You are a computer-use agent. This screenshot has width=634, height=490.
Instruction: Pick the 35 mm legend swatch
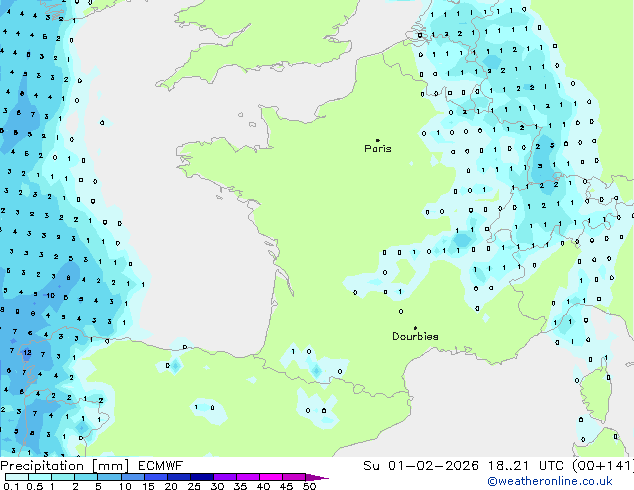[247, 477]
